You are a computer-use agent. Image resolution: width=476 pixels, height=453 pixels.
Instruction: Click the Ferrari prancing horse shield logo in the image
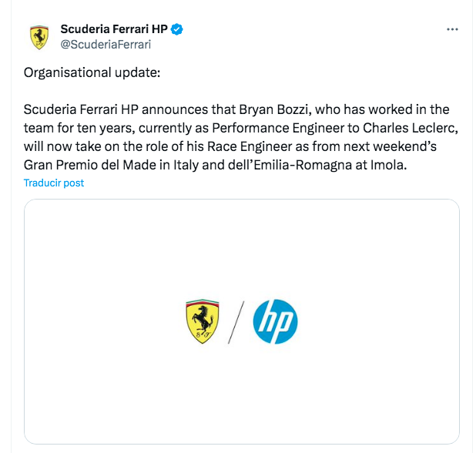[x=203, y=321]
